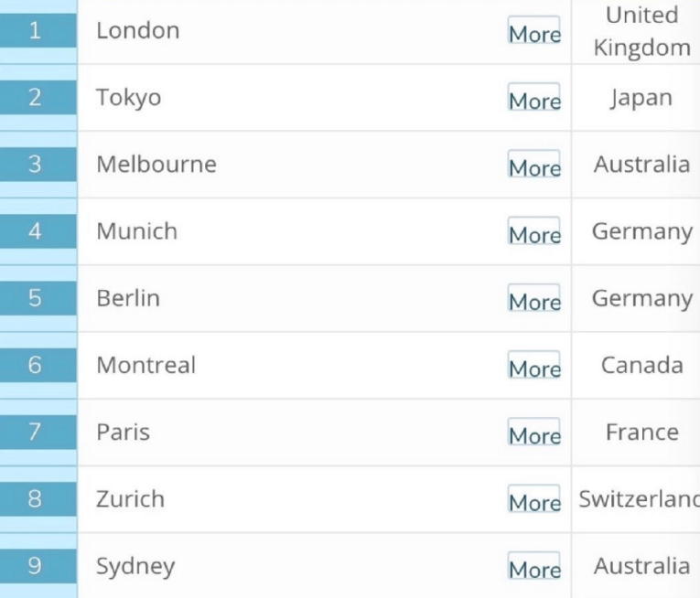Open the More button for Paris

tap(534, 434)
